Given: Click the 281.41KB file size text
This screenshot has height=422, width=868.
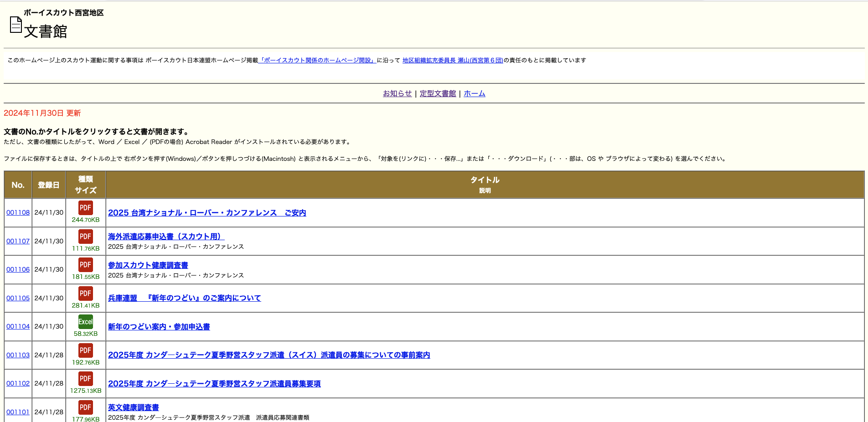Looking at the screenshot, I should click(x=86, y=305).
